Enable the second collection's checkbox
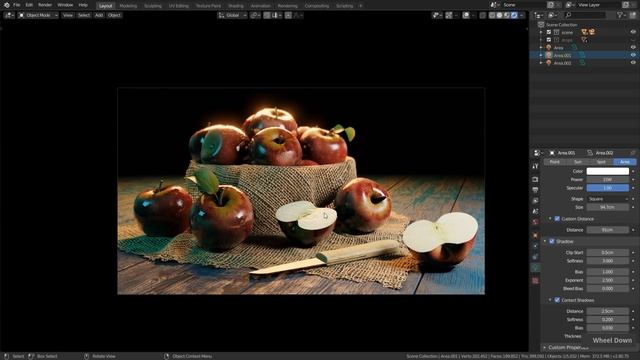640x360 pixels. [x=549, y=40]
